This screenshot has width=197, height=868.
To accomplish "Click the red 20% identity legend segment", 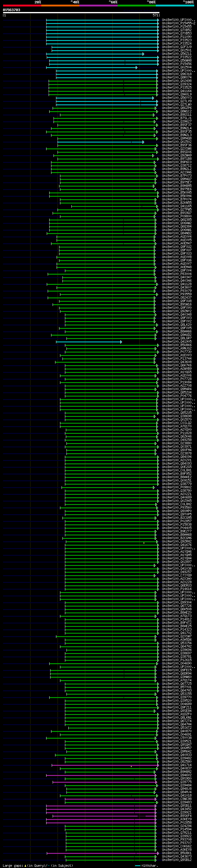I will (x=22, y=6).
